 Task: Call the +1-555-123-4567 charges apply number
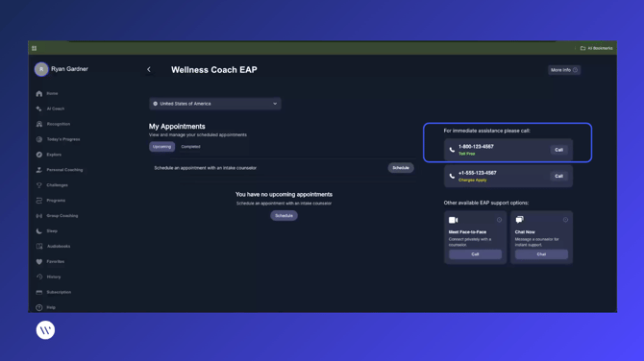pyautogui.click(x=558, y=176)
